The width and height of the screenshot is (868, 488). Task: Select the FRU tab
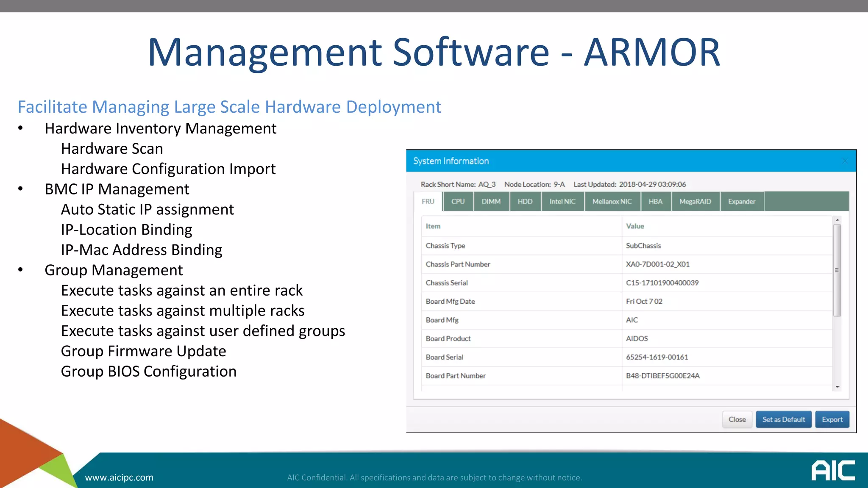(x=428, y=202)
